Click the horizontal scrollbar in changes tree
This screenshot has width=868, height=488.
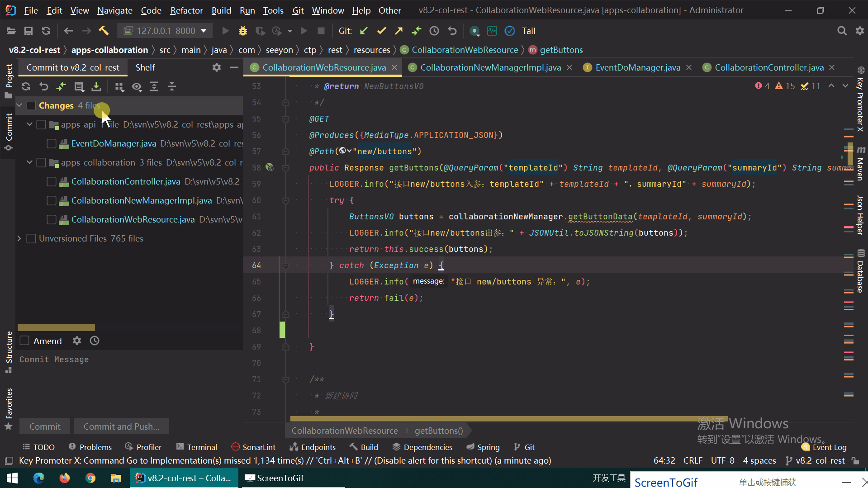[56, 327]
